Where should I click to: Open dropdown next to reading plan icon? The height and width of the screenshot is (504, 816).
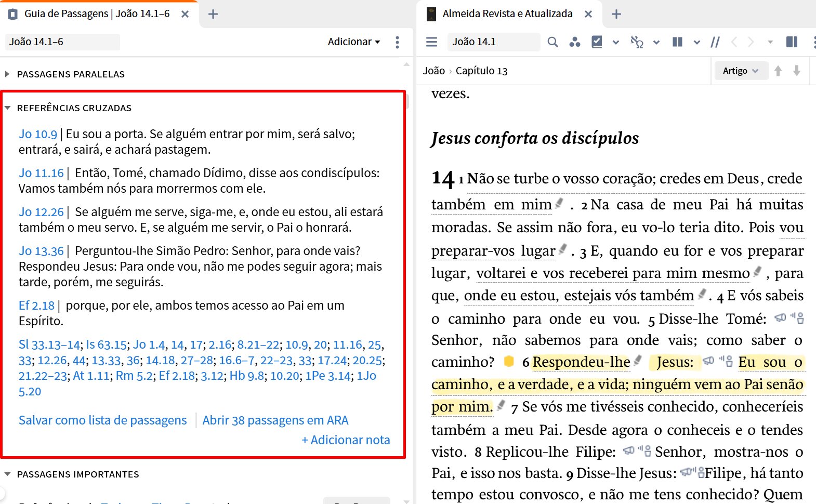pos(616,42)
